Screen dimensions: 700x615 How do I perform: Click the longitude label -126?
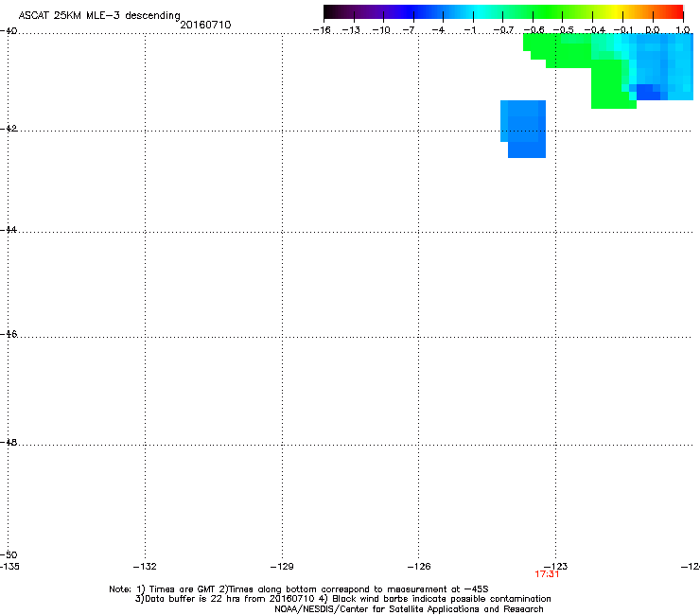tap(419, 567)
